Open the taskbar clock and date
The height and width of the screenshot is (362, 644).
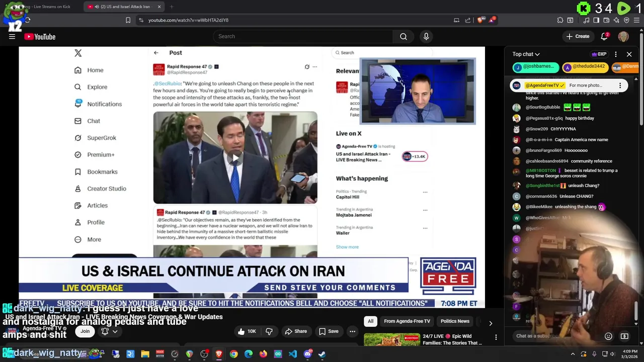pos(630,354)
